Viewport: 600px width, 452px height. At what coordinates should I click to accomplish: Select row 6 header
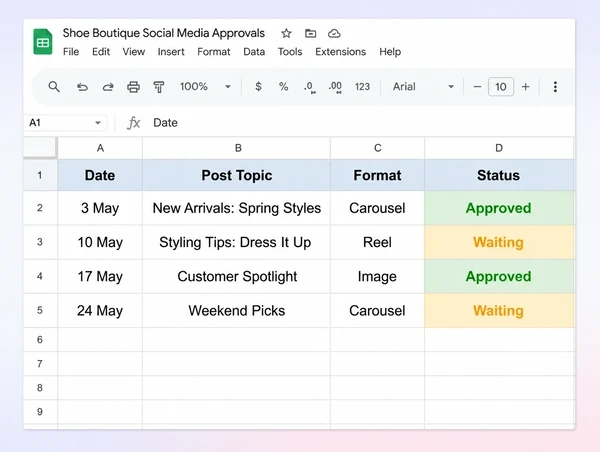coord(40,339)
